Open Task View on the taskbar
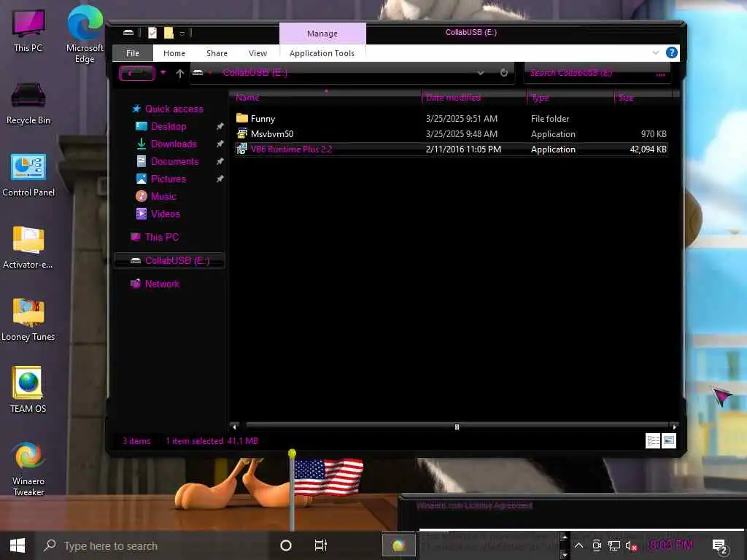The image size is (747, 560). (x=321, y=545)
